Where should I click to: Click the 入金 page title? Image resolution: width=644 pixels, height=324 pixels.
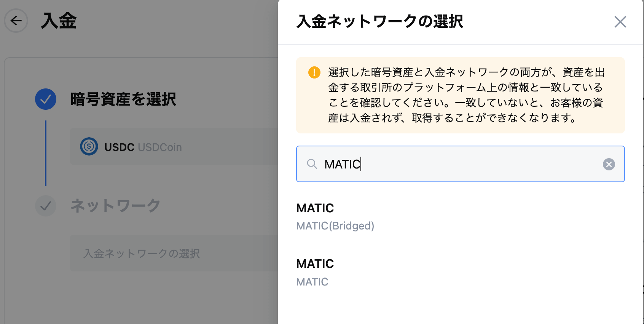[59, 21]
